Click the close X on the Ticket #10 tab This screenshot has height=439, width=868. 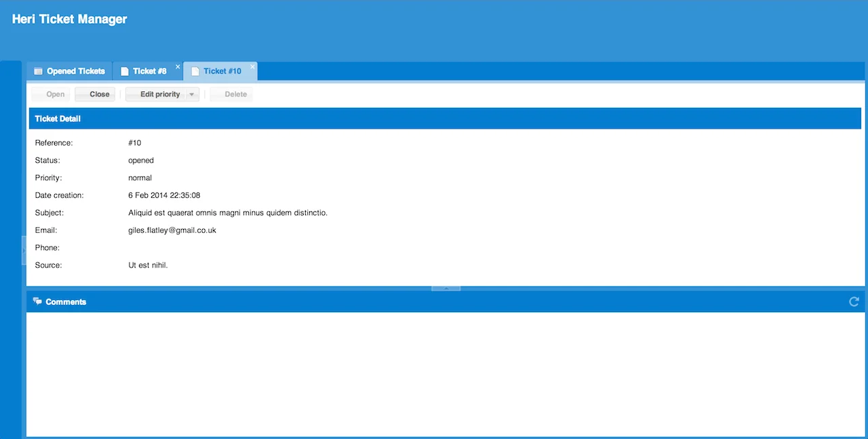252,67
